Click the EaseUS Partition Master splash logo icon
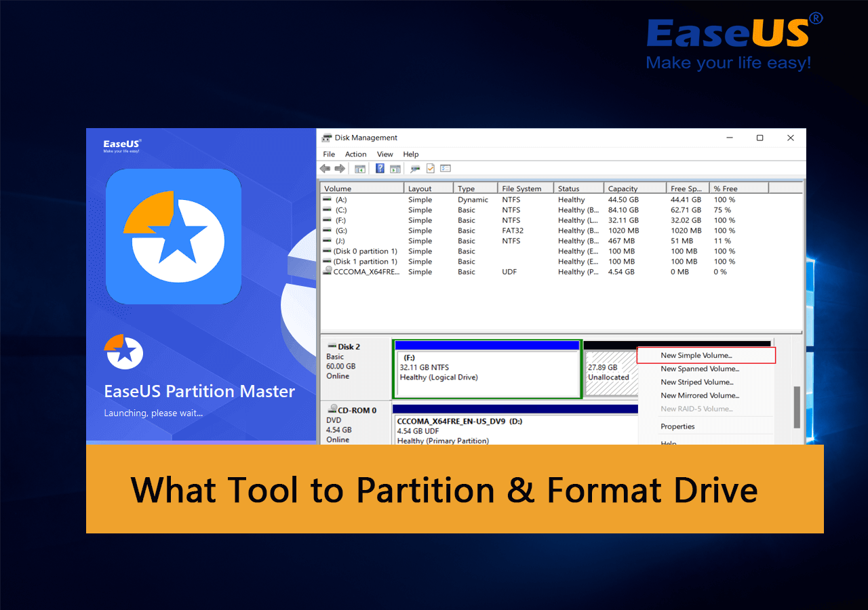The image size is (868, 610). 174,237
